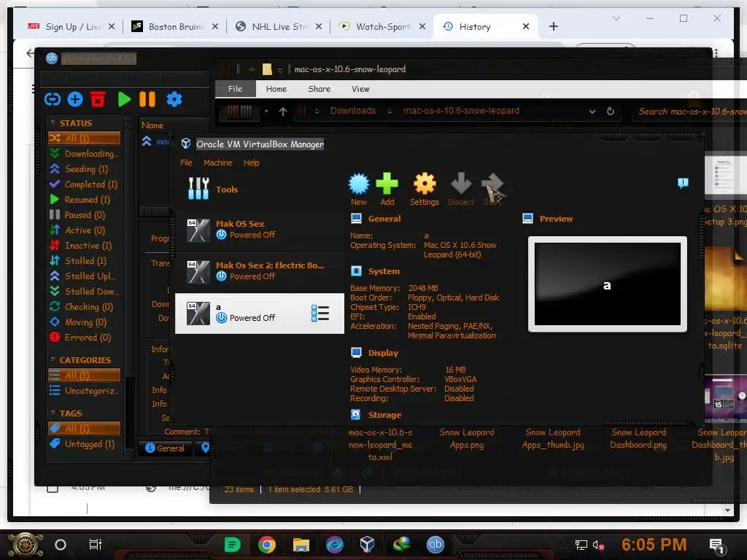Click Downloads in the Explorer breadcrumb
Image resolution: width=747 pixels, height=560 pixels.
click(x=353, y=111)
